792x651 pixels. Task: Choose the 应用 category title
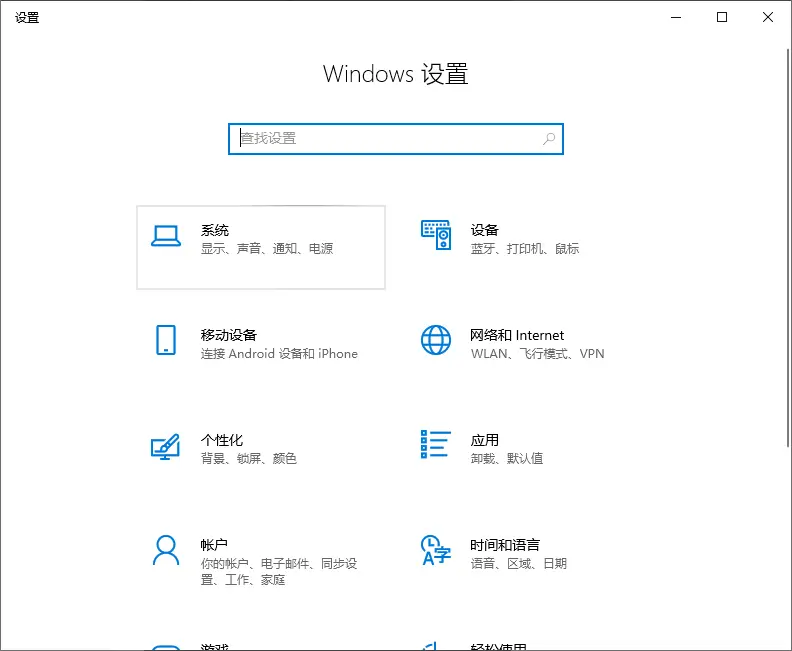click(485, 440)
